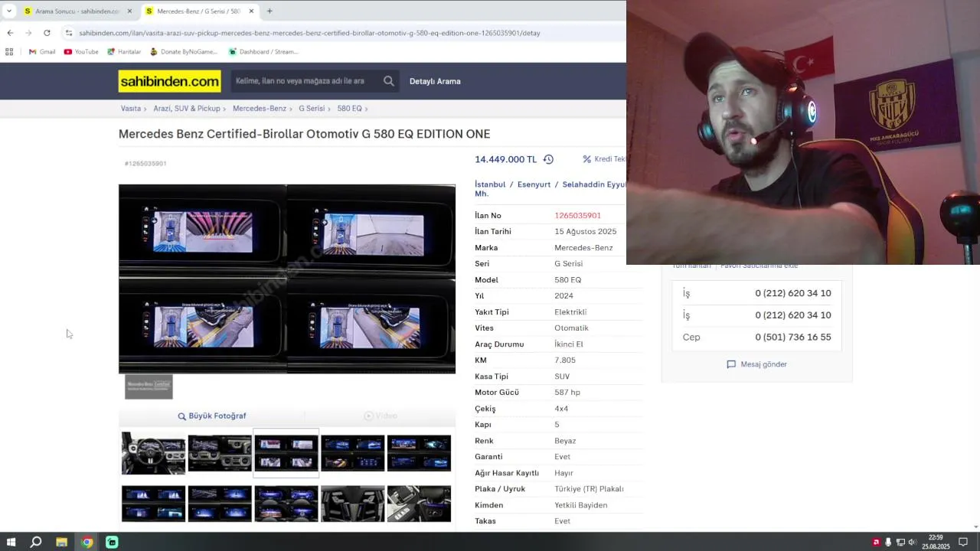Click browser back arrow
Image resolution: width=980 pixels, height=551 pixels.
pos(10,33)
